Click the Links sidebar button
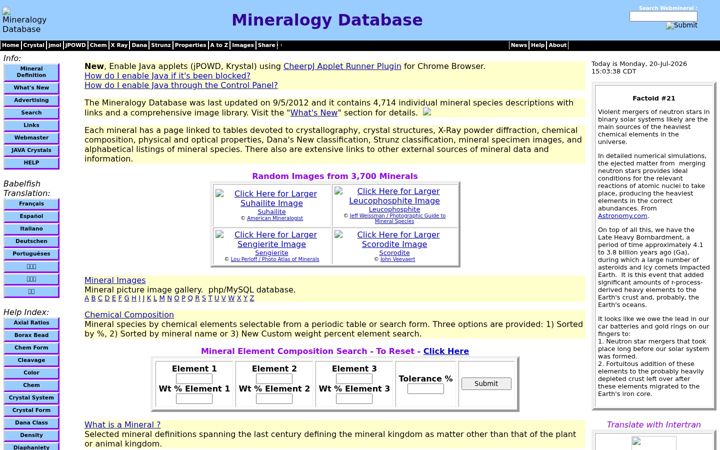This screenshot has height=450, width=720. (31, 125)
